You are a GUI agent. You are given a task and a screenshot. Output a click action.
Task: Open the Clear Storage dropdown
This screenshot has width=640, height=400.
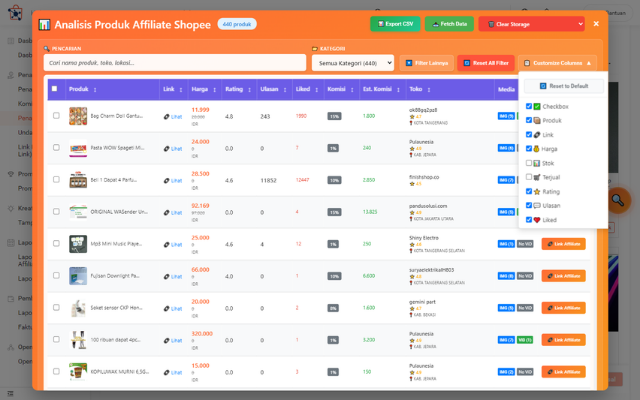click(x=531, y=24)
